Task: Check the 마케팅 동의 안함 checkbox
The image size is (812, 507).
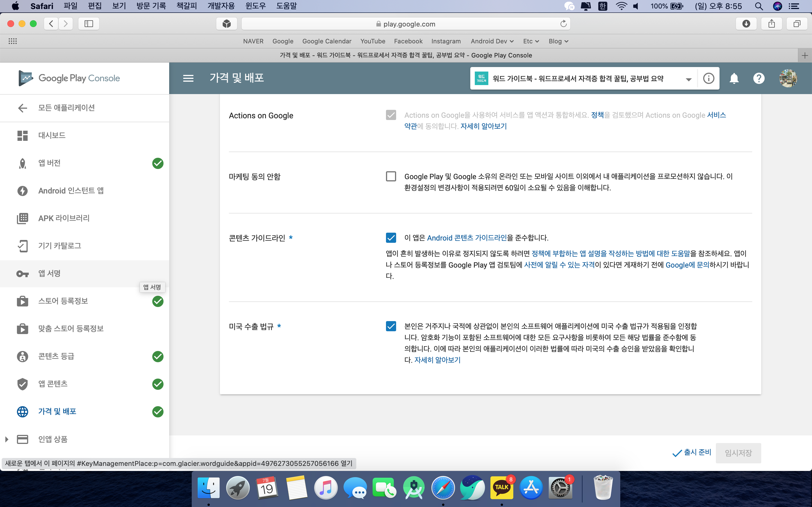Action: pyautogui.click(x=391, y=176)
